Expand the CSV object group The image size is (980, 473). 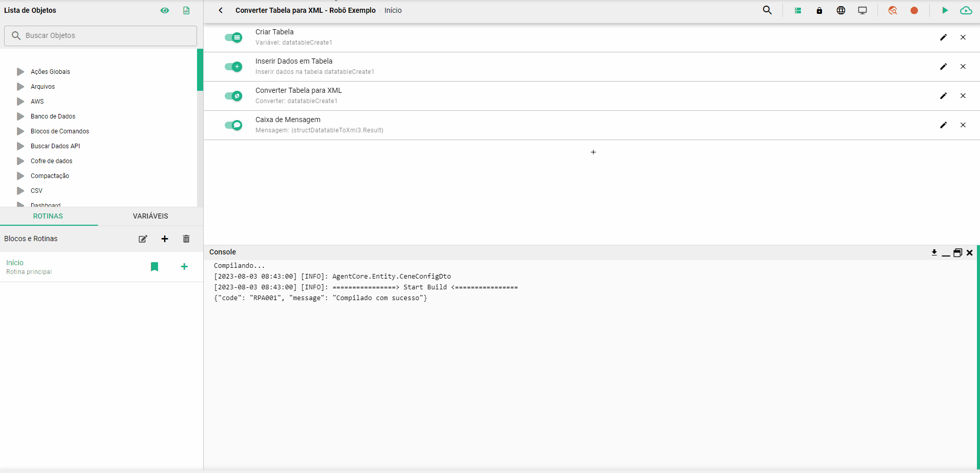click(21, 191)
